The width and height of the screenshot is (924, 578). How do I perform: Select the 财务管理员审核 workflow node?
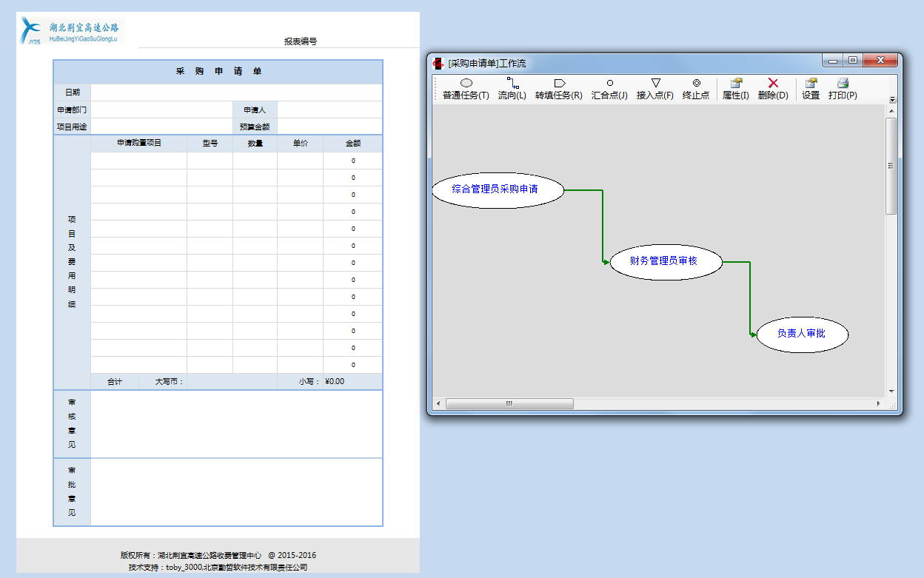pos(666,261)
